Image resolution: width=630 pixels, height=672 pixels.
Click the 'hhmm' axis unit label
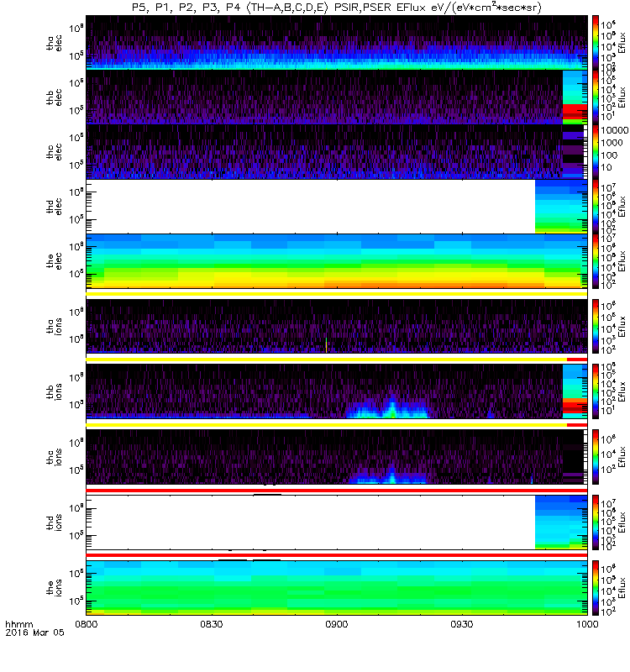pyautogui.click(x=18, y=624)
